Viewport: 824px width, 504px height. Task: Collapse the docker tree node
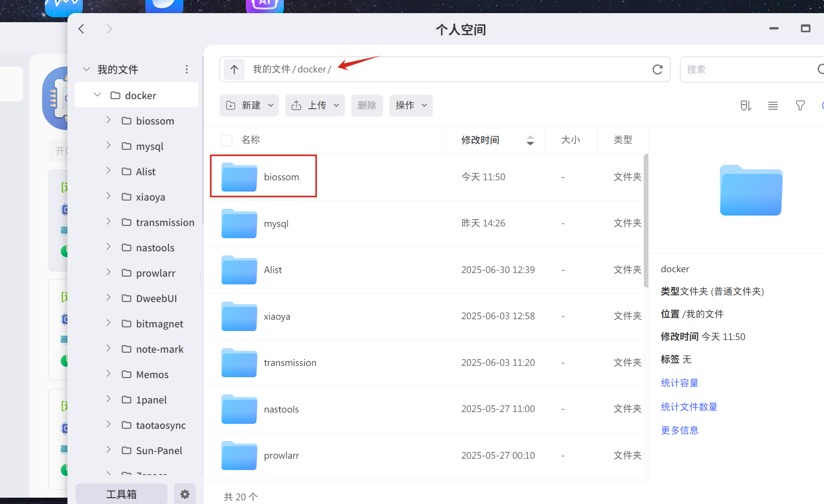97,95
